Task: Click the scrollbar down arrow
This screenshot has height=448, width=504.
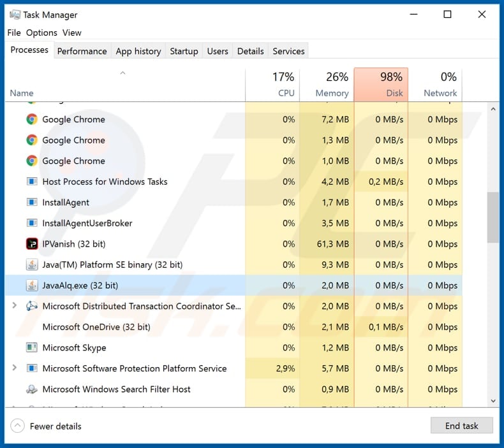Action: pyautogui.click(x=493, y=401)
